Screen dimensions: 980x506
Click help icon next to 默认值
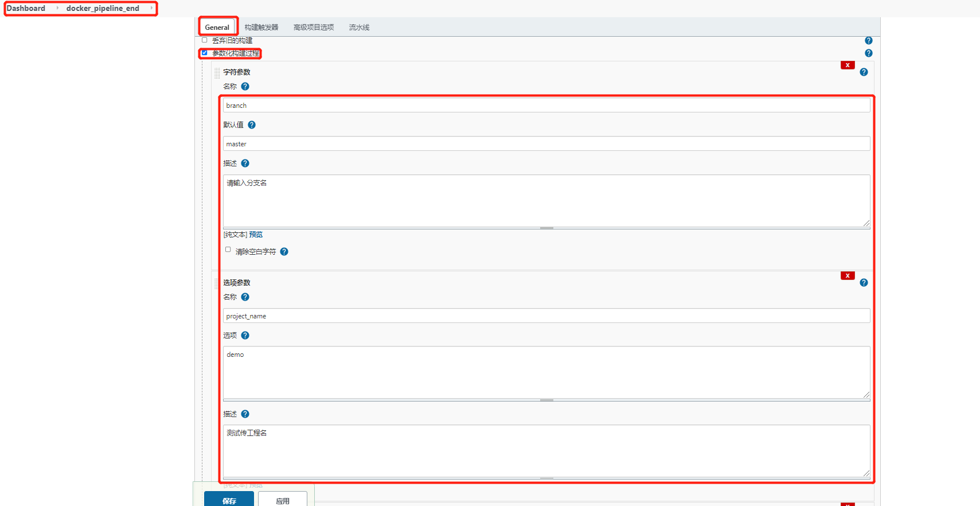tap(251, 125)
